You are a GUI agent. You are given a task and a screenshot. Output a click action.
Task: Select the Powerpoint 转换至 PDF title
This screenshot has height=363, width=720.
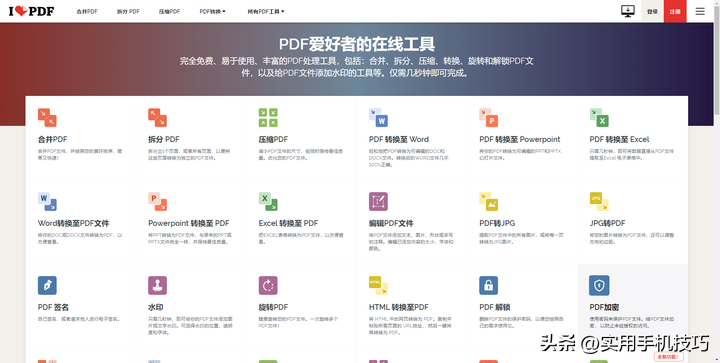click(x=189, y=223)
